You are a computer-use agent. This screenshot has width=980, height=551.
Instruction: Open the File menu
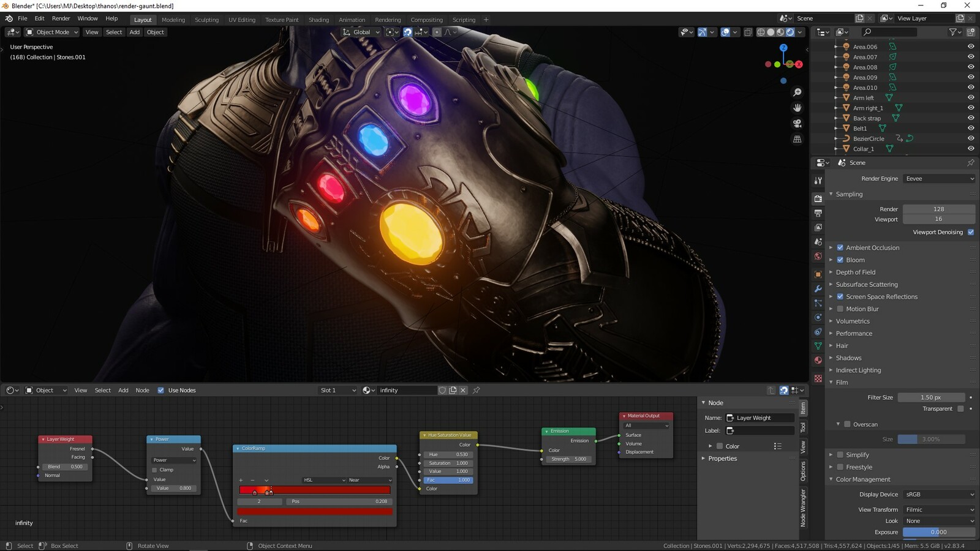[x=22, y=18]
